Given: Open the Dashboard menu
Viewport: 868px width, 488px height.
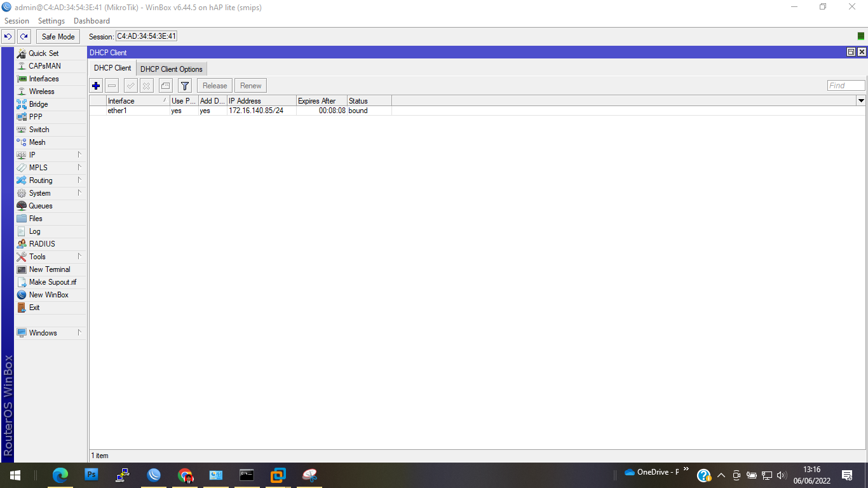Looking at the screenshot, I should pyautogui.click(x=92, y=21).
